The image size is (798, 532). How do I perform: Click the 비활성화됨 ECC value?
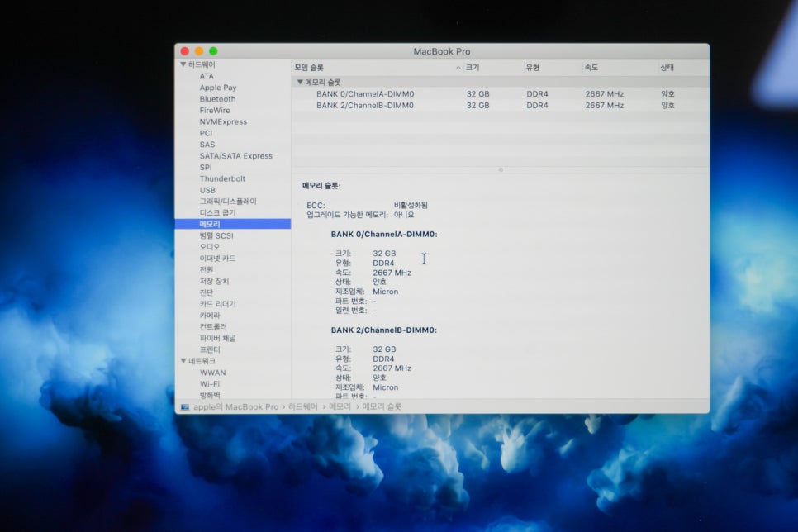[x=411, y=205]
